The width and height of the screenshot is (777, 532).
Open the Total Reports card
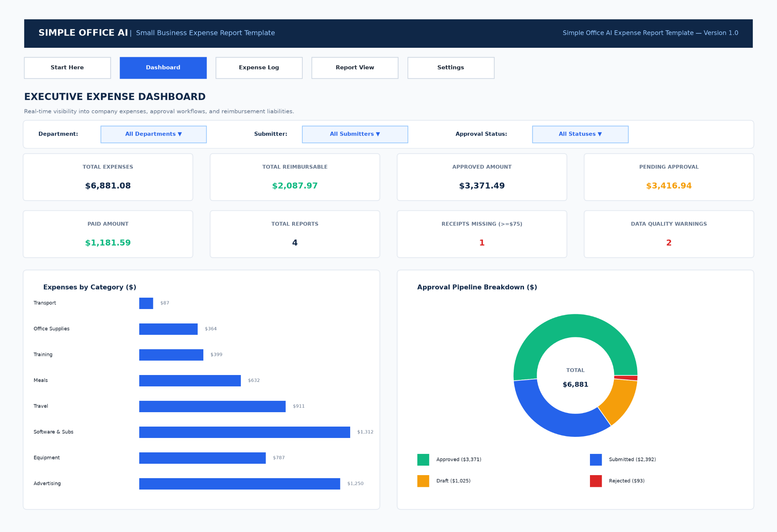(295, 234)
